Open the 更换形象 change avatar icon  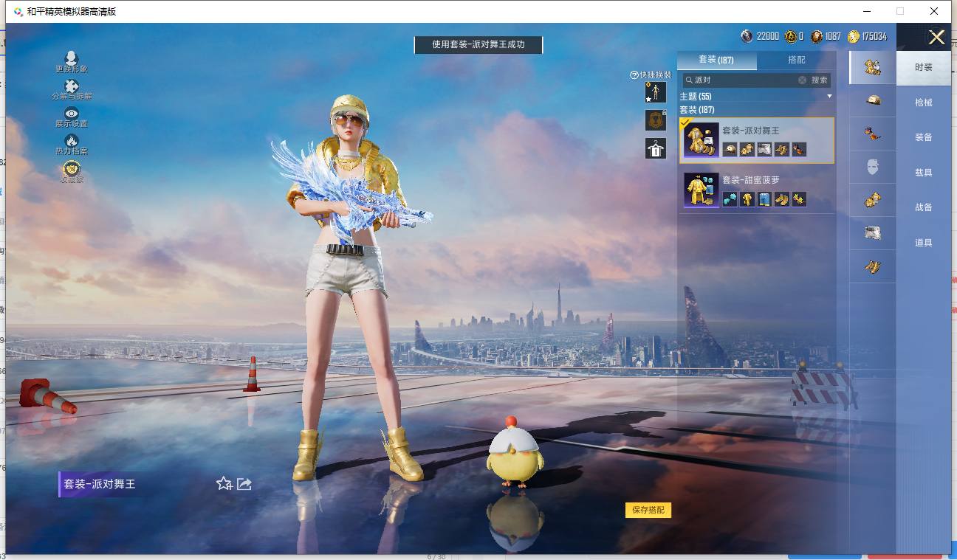[72, 58]
